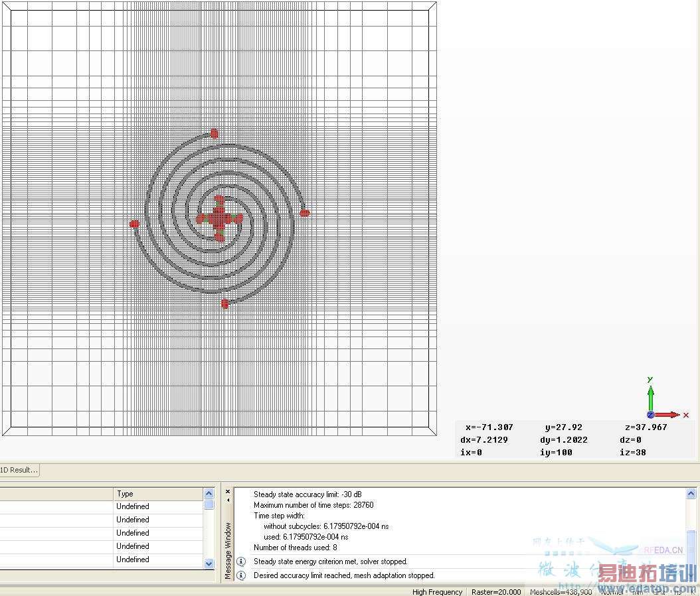The image size is (700, 596).
Task: Click the 'Time step width:' message line
Action: click(279, 516)
